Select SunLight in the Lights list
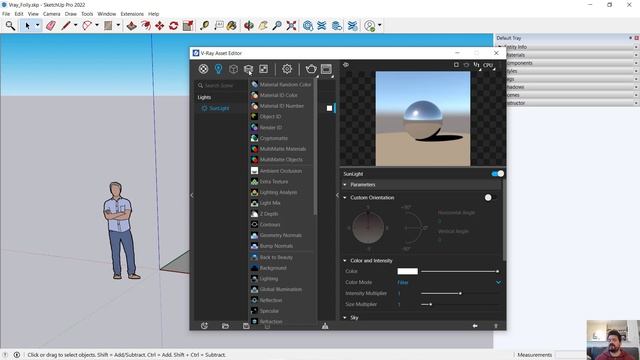 pyautogui.click(x=219, y=108)
